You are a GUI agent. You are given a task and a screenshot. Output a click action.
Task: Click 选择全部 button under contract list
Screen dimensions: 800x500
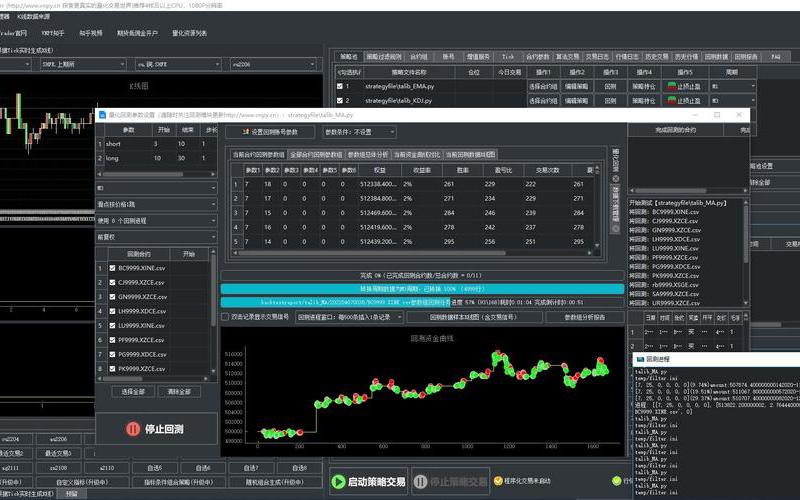tap(133, 392)
